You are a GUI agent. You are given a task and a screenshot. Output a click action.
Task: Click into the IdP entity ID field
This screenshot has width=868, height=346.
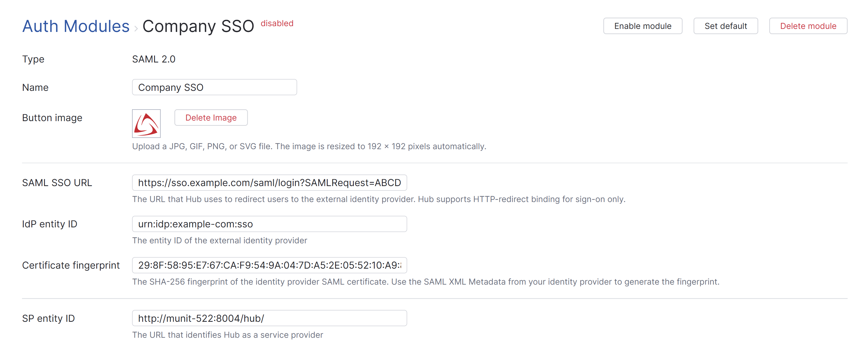pyautogui.click(x=270, y=224)
